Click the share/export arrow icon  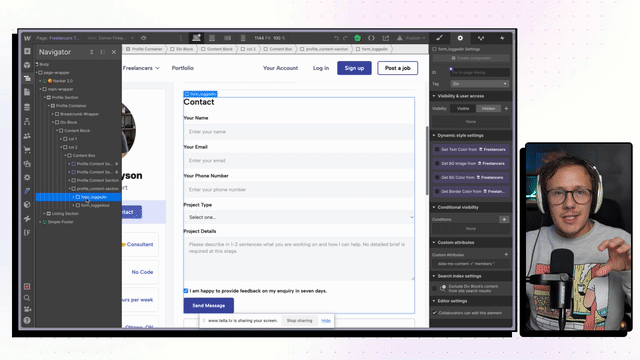pyautogui.click(x=386, y=38)
